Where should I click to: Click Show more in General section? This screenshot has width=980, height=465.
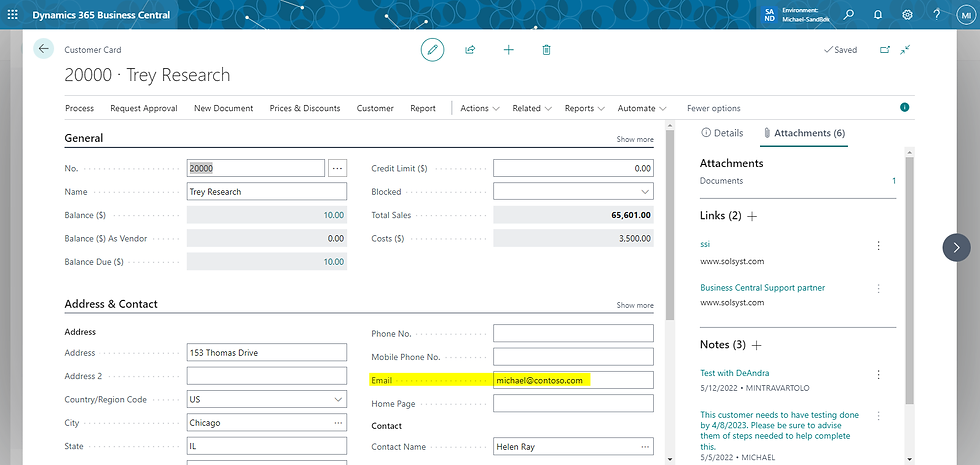coord(635,139)
